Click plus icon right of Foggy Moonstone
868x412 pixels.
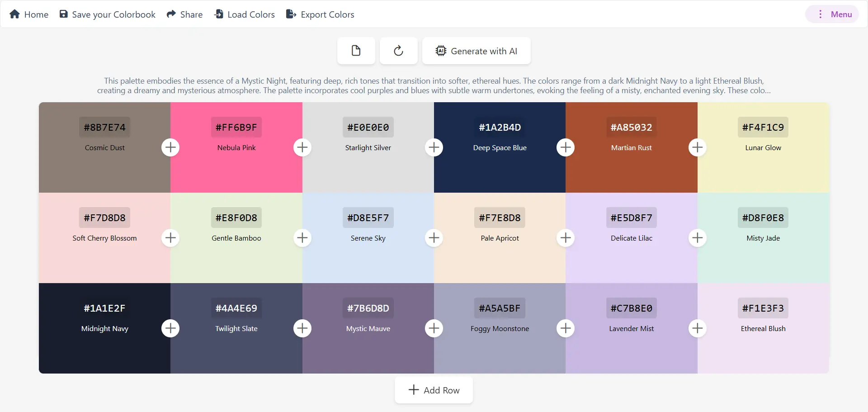tap(566, 328)
